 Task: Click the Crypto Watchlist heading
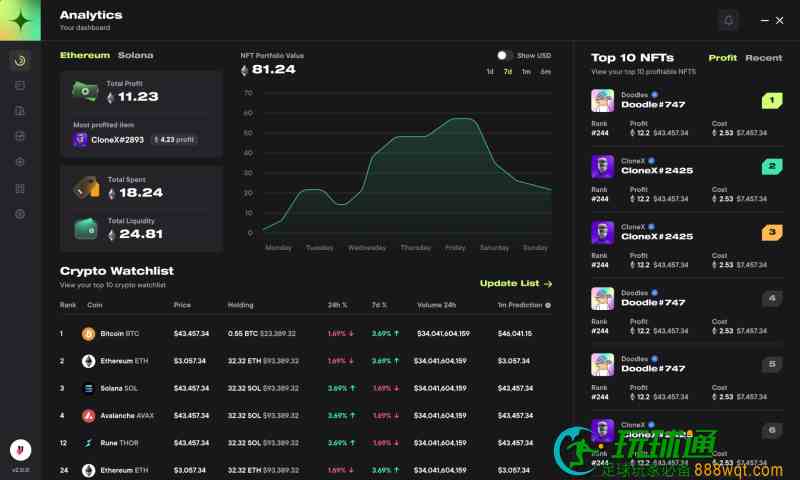[x=117, y=271]
